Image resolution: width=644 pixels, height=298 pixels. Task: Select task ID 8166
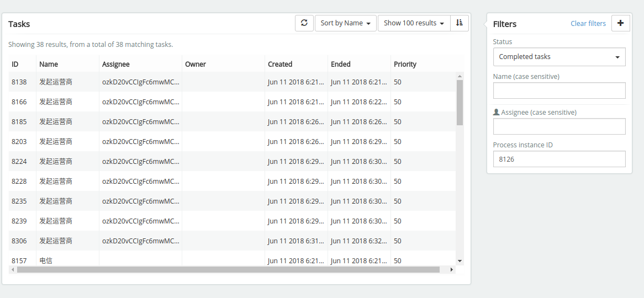point(19,102)
